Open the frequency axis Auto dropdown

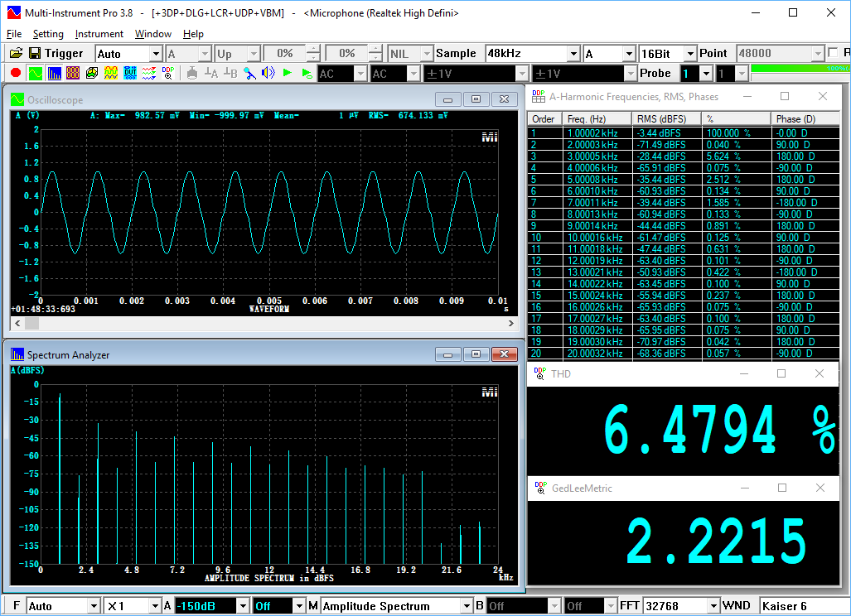coord(94,606)
